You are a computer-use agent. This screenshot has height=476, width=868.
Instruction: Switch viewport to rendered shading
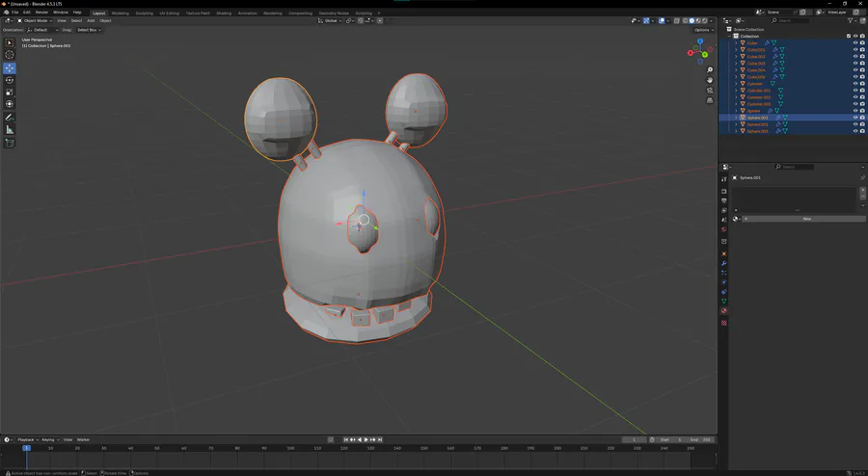(705, 20)
